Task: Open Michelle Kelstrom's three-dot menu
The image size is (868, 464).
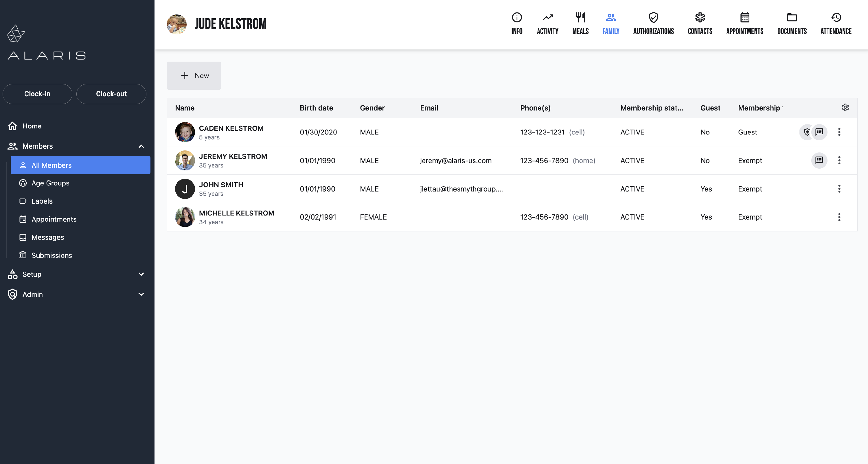Action: (x=839, y=217)
